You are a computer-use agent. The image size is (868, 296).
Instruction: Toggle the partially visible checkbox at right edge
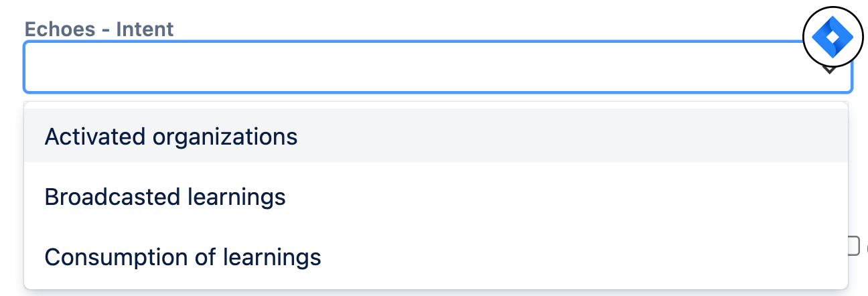click(853, 245)
